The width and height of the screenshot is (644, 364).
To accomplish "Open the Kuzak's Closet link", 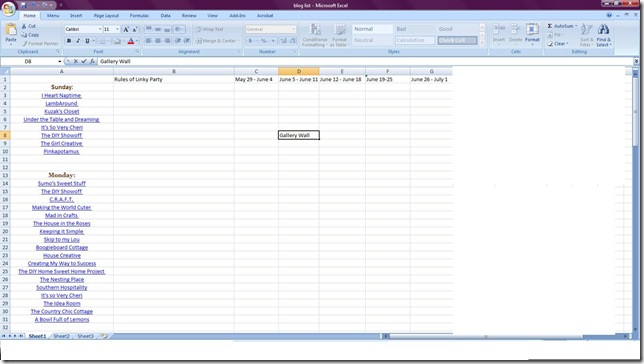I will (x=62, y=111).
